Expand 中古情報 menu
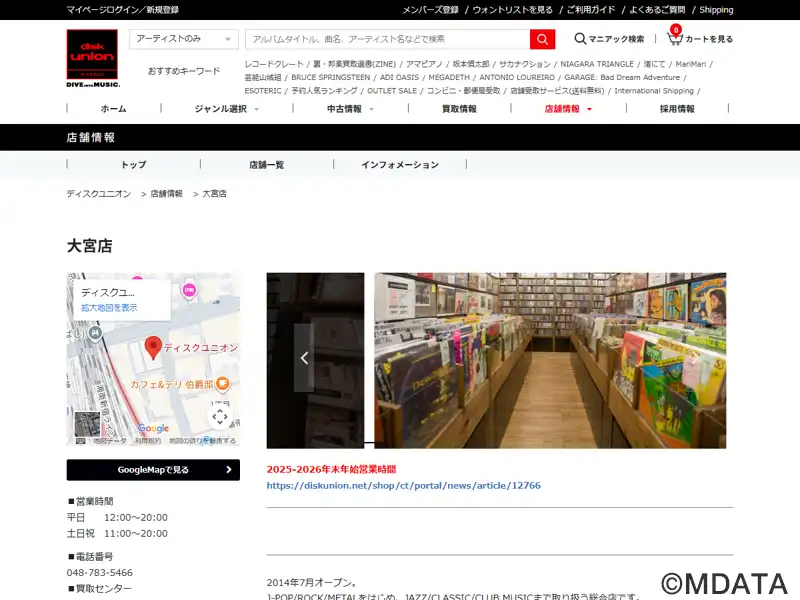This screenshot has height=600, width=800. 351,109
